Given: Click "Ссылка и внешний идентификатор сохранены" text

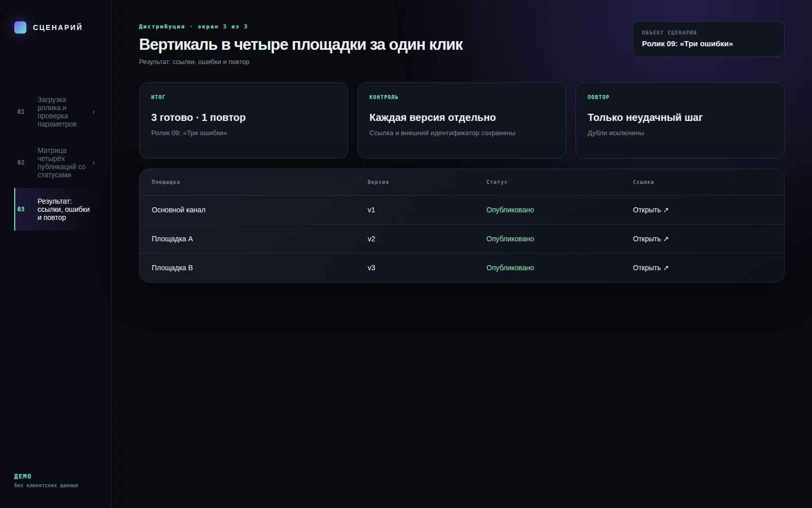Looking at the screenshot, I should [443, 133].
